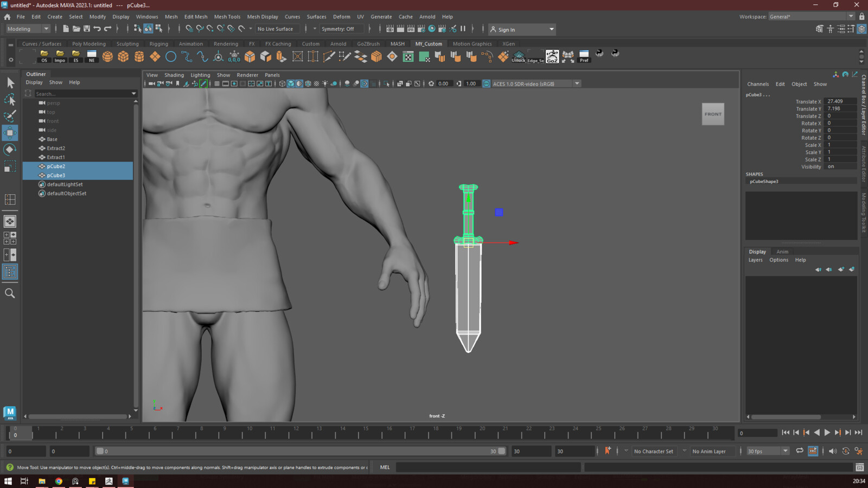Click the layer editor horizontal scrollbar
868x488 pixels.
click(786, 417)
